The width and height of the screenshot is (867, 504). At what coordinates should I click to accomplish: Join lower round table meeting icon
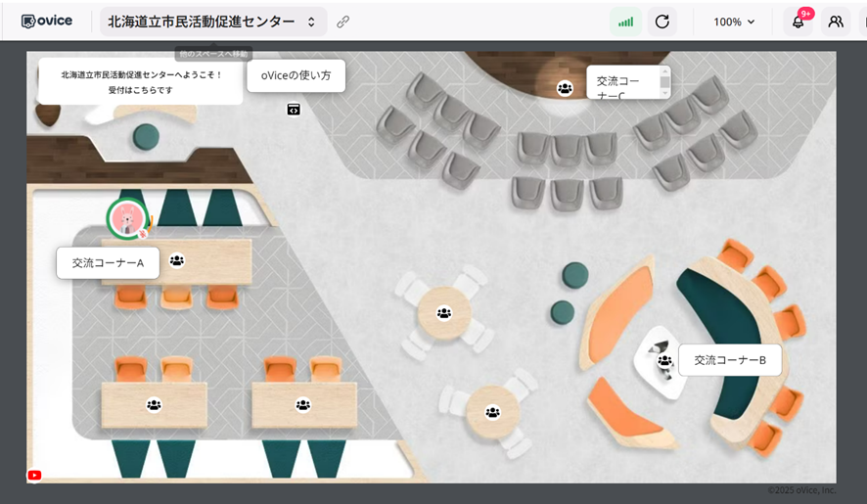492,412
